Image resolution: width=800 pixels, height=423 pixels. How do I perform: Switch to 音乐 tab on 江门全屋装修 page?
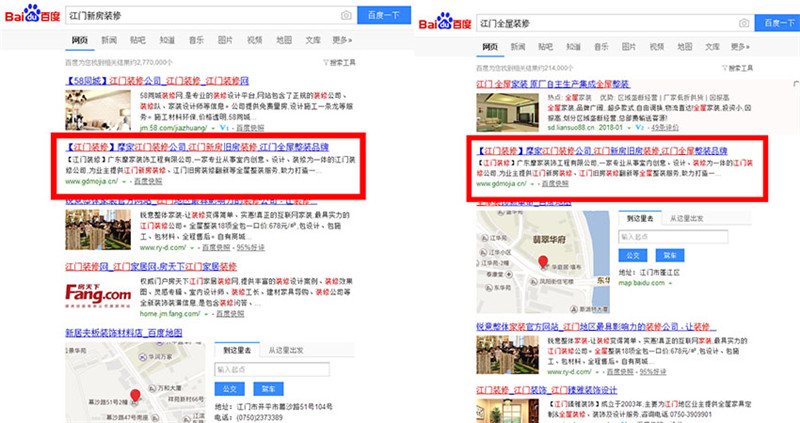(601, 46)
